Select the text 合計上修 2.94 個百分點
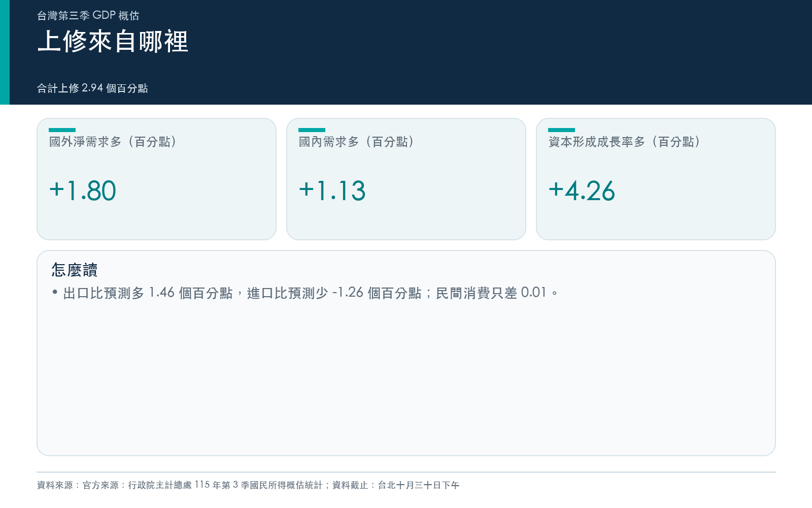 click(92, 88)
